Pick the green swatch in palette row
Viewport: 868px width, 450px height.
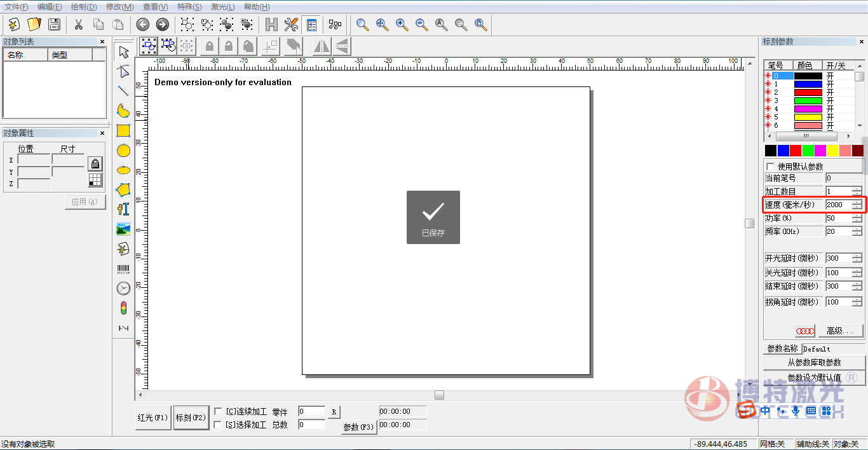[x=808, y=151]
